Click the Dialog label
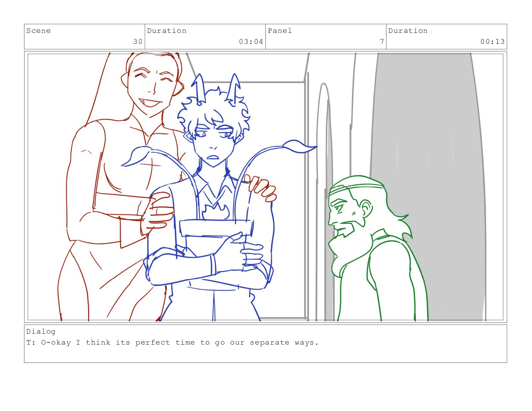This screenshot has height=411, width=532. [41, 331]
